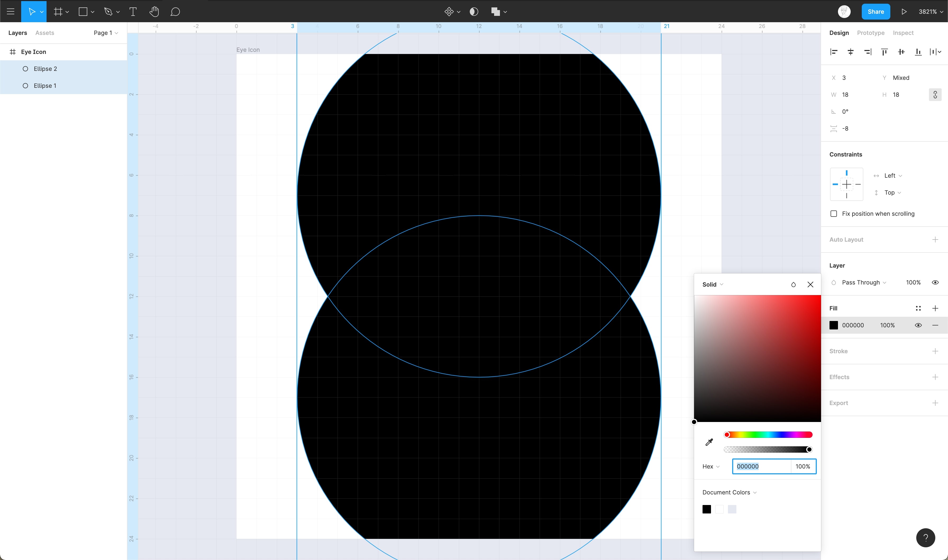Open the 3821% zoom dropdown

[930, 12]
